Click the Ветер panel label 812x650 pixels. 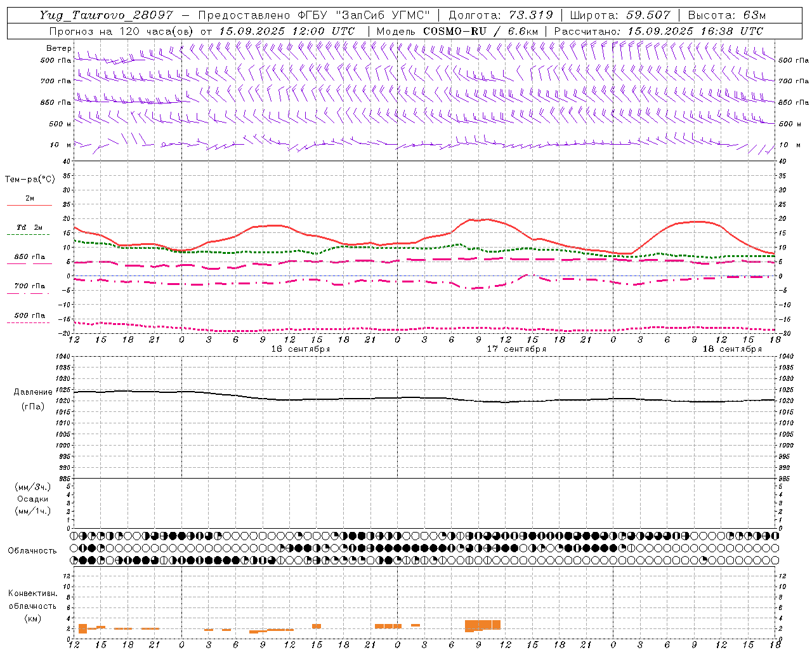pos(58,48)
